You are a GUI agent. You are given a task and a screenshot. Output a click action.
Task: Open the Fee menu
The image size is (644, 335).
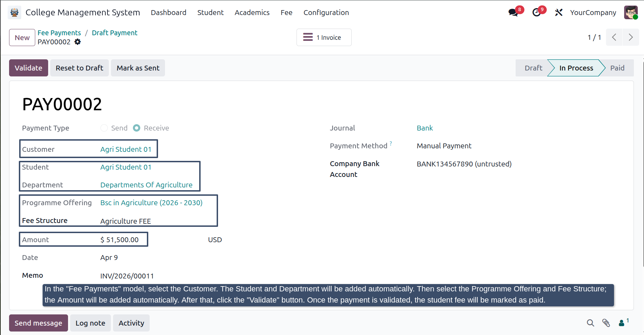coord(286,13)
